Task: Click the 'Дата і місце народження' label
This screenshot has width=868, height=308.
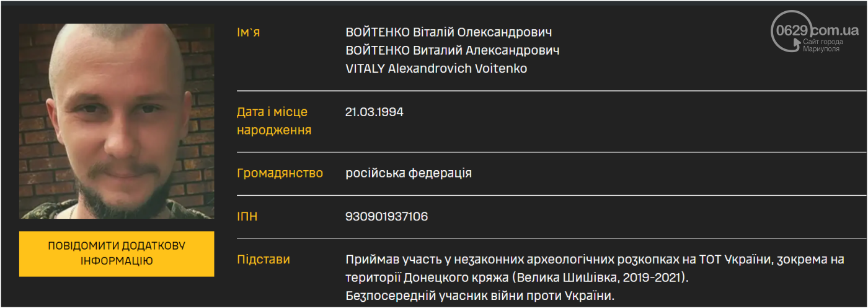Action: point(273,121)
